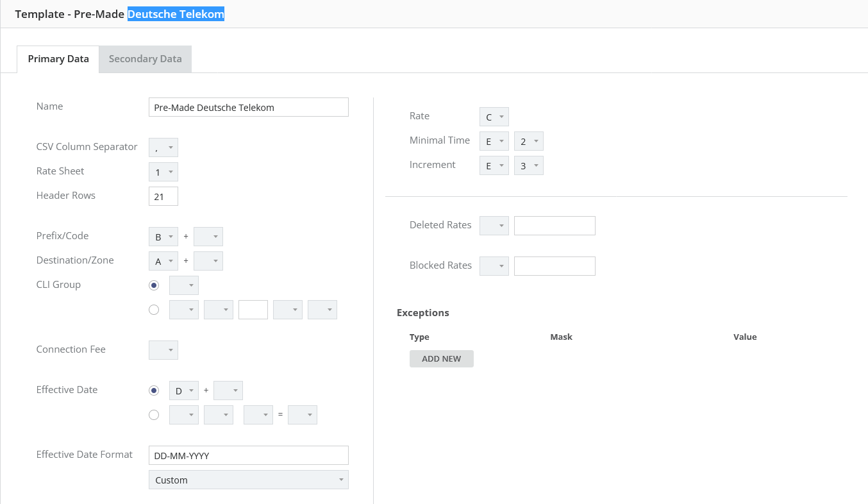Open the Increment value 3 dropdown

(x=529, y=165)
